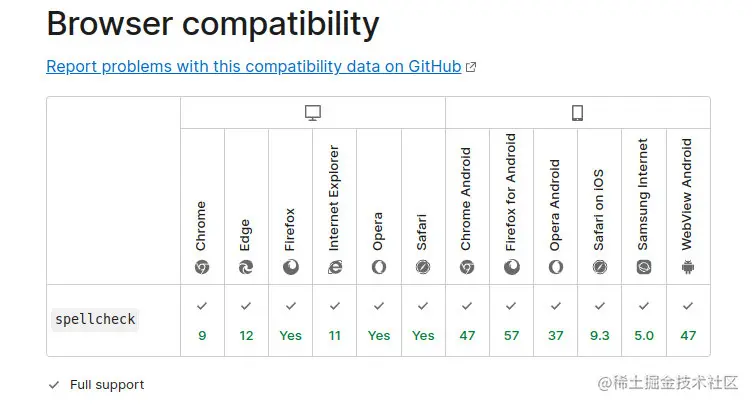This screenshot has height=405, width=752.
Task: Click the Safari desktop compass icon
Action: tap(423, 267)
